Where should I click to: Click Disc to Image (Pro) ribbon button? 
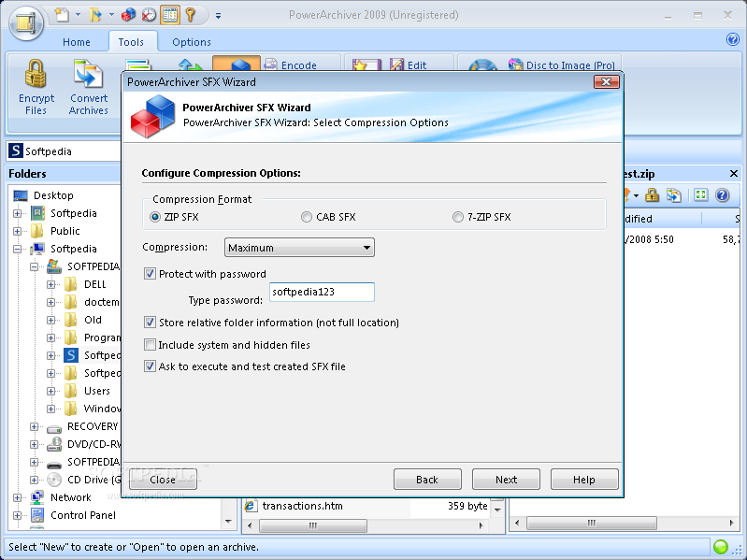click(x=562, y=65)
